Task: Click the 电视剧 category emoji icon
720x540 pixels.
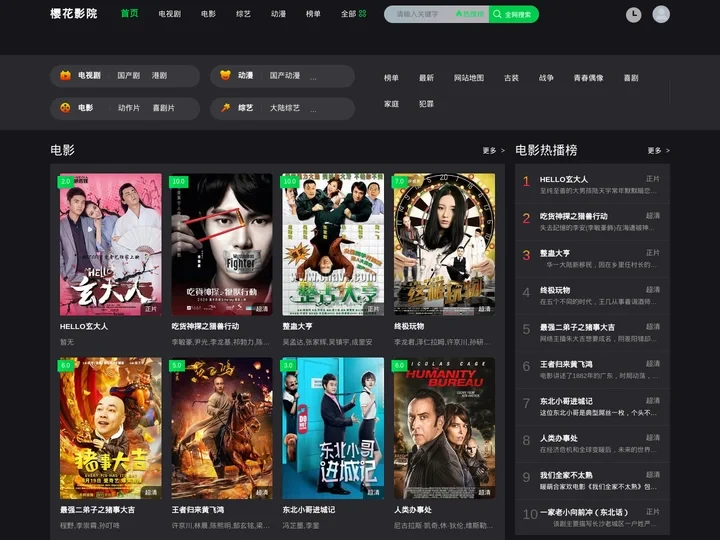Action: 65,75
